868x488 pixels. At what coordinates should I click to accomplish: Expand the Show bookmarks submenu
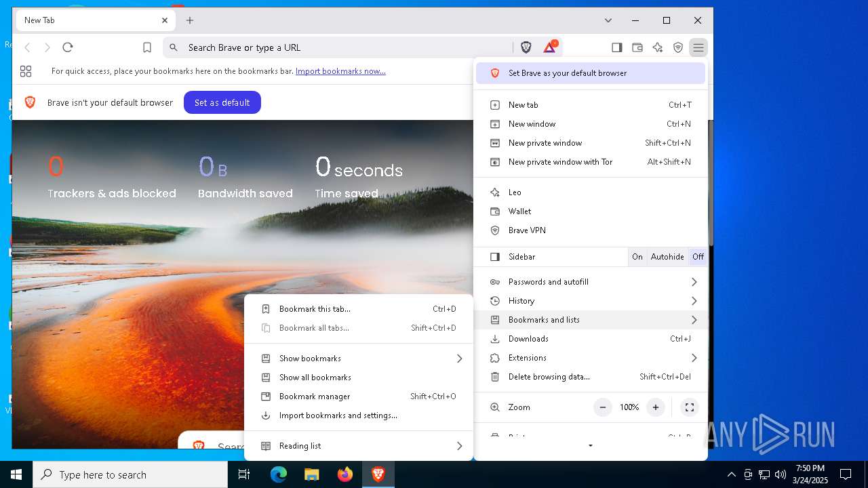pyautogui.click(x=359, y=359)
